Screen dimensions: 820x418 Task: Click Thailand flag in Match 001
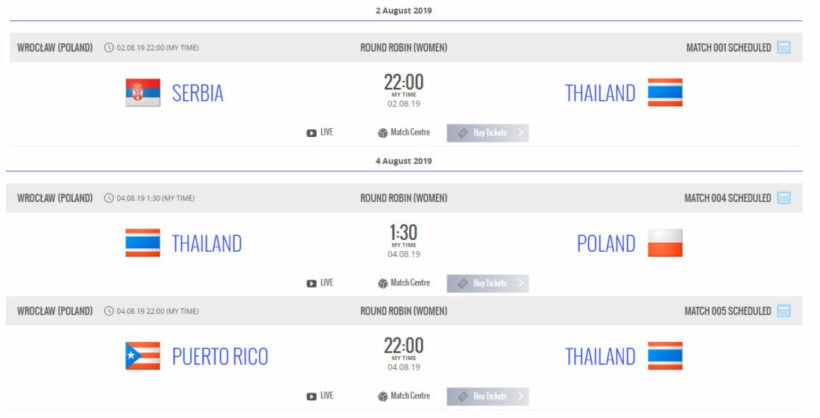click(x=665, y=93)
